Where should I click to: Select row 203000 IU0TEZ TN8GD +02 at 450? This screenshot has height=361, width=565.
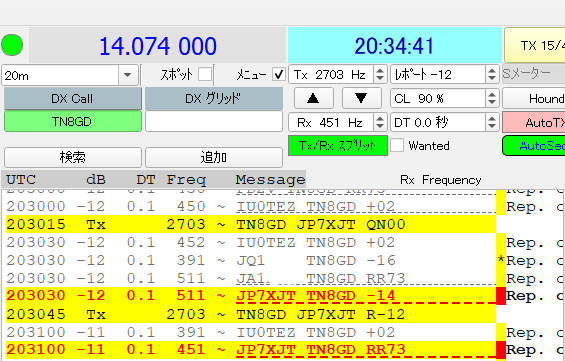click(251, 206)
